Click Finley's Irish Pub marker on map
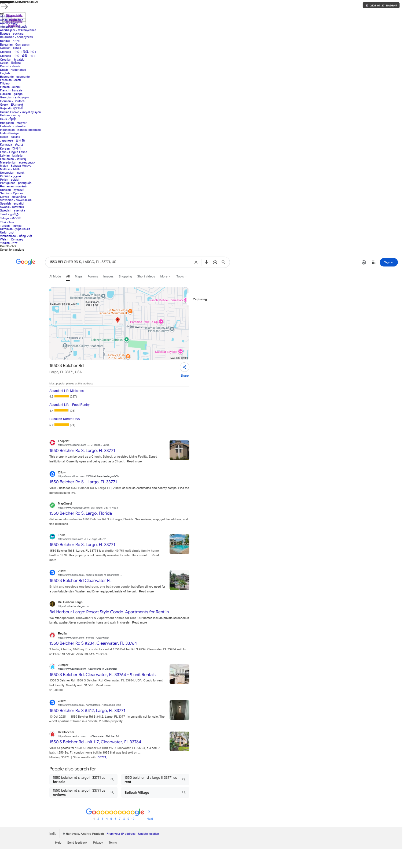 pyautogui.click(x=128, y=357)
